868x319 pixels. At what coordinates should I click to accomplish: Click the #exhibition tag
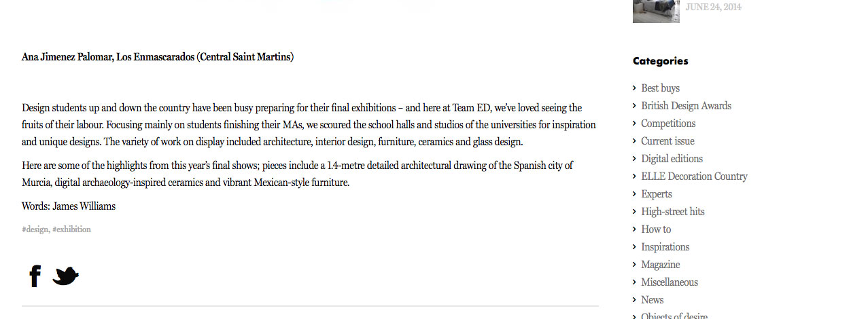pyautogui.click(x=71, y=229)
